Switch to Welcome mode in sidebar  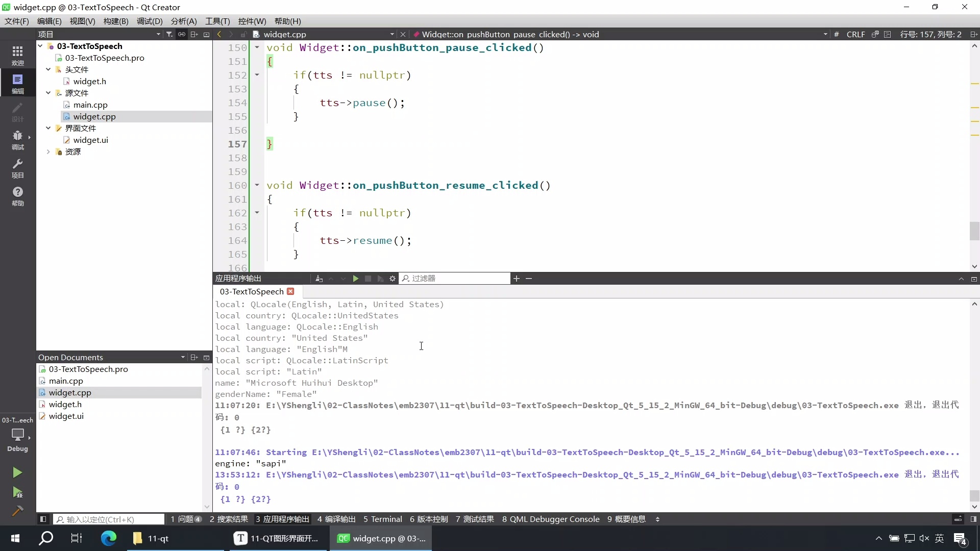(17, 55)
